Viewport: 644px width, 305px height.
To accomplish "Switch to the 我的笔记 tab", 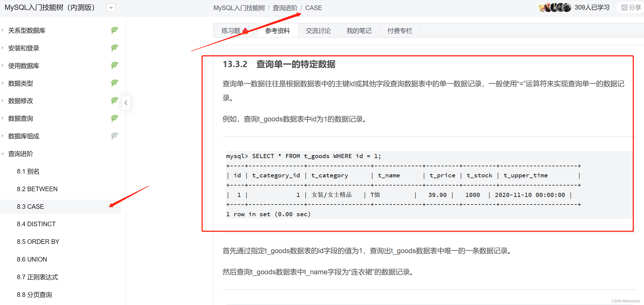I will (x=359, y=31).
